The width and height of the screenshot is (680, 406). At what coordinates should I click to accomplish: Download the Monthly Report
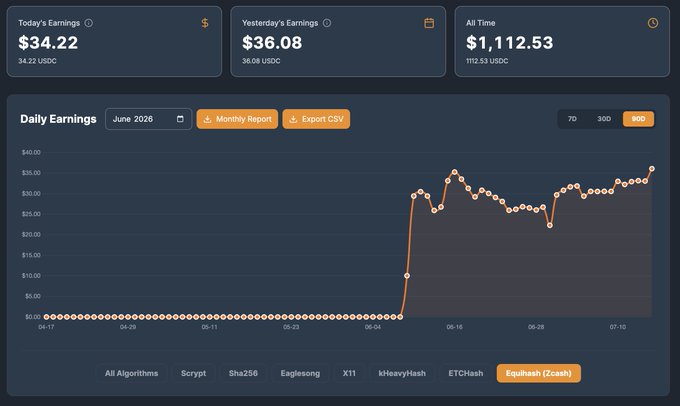pos(237,119)
